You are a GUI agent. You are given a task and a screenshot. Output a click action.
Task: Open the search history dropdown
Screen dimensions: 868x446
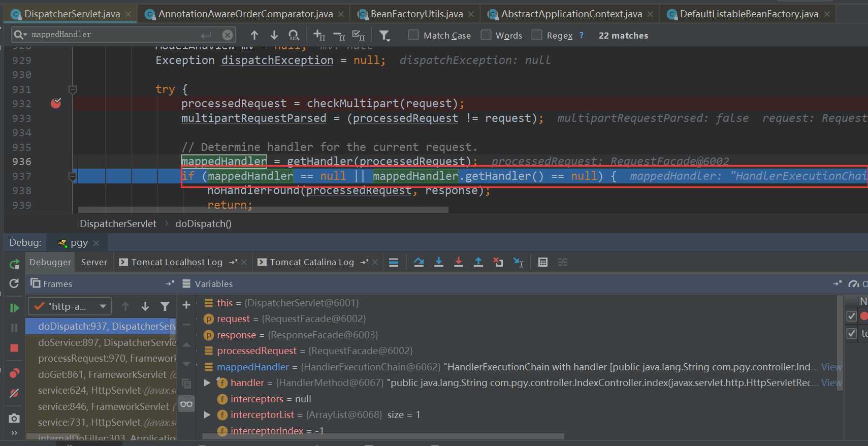[x=20, y=35]
